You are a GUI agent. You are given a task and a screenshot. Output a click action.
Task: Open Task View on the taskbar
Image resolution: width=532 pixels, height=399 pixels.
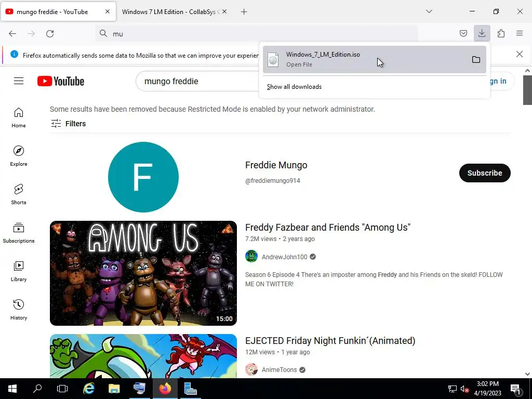[62, 389]
